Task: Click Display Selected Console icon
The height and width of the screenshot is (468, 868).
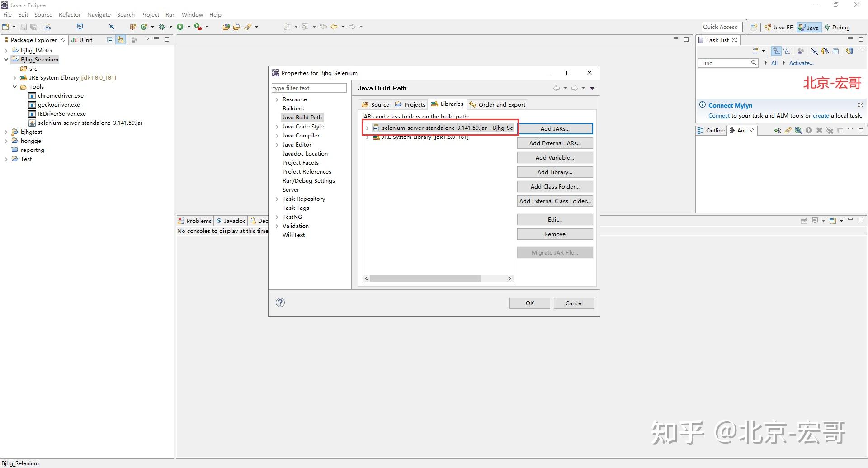Action: click(x=815, y=221)
